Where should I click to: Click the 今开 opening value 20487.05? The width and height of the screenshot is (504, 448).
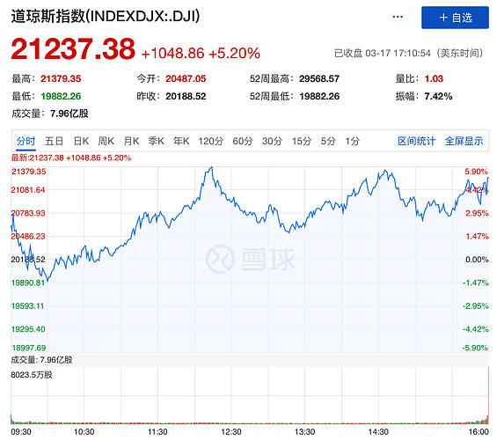pyautogui.click(x=186, y=79)
